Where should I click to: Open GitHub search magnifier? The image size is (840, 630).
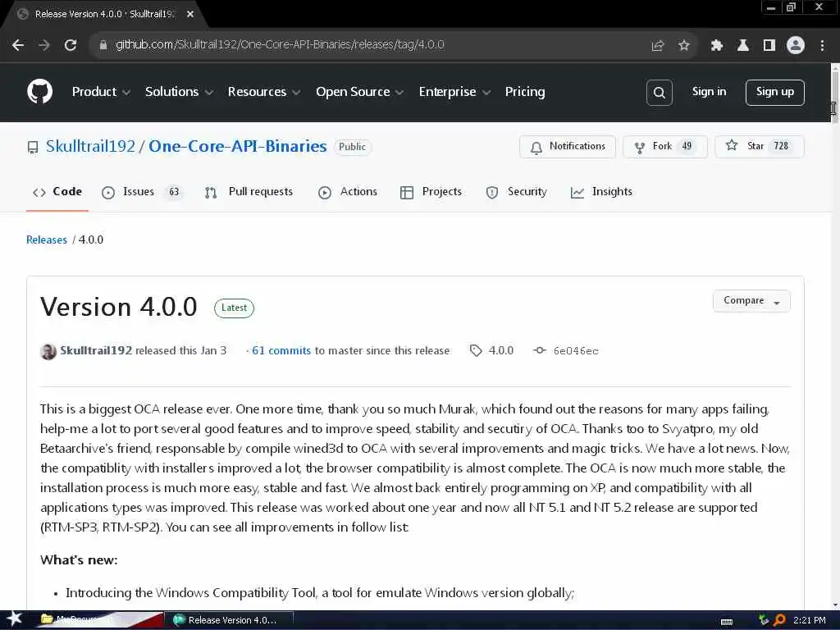[659, 93]
